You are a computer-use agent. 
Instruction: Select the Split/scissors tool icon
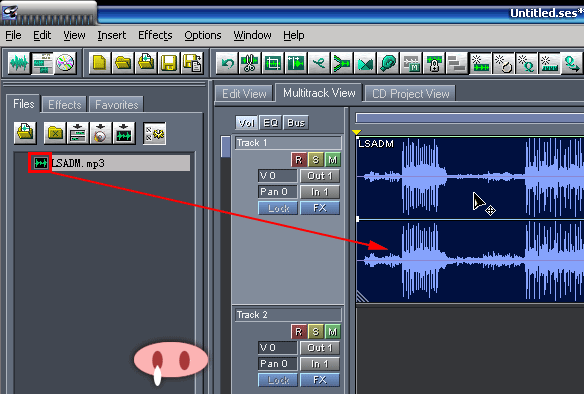[250, 63]
